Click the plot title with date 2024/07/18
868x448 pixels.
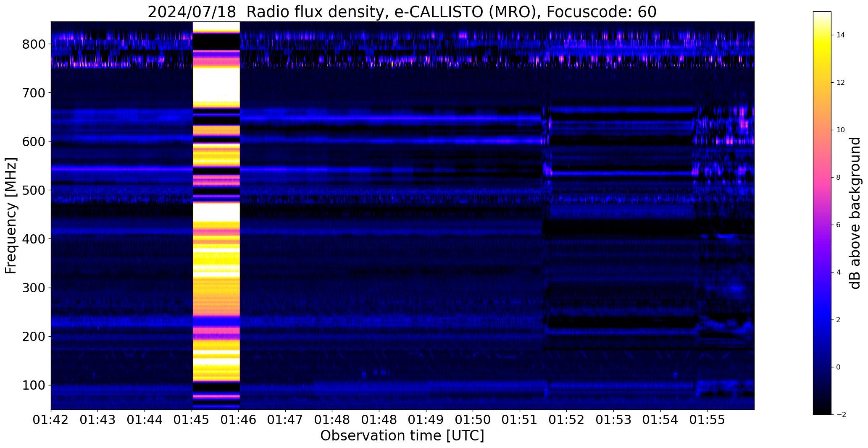[402, 12]
